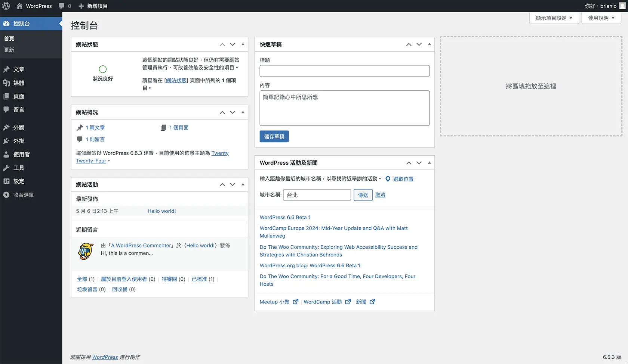Open the 使用說明 help dropdown
Viewport: 628px width, 364px height.
click(601, 18)
